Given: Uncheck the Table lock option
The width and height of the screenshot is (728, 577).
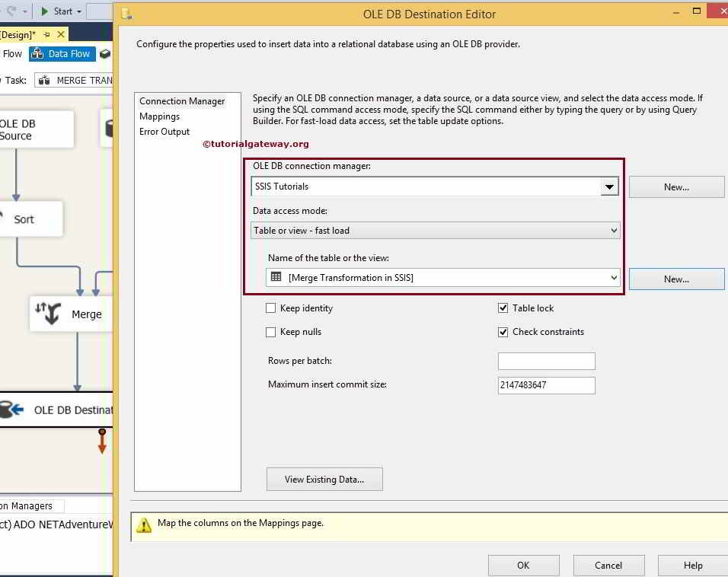Looking at the screenshot, I should tap(503, 308).
